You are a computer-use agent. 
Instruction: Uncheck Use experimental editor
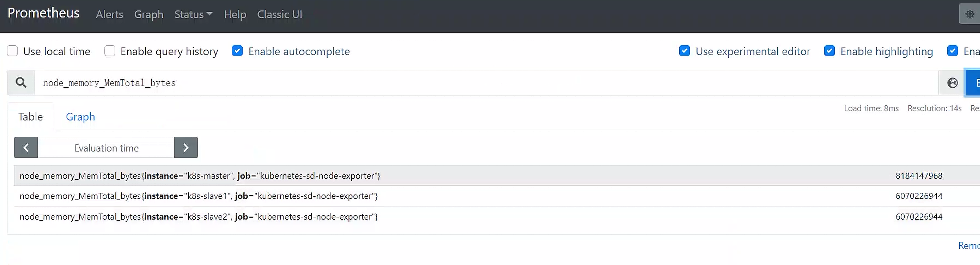[x=685, y=51]
